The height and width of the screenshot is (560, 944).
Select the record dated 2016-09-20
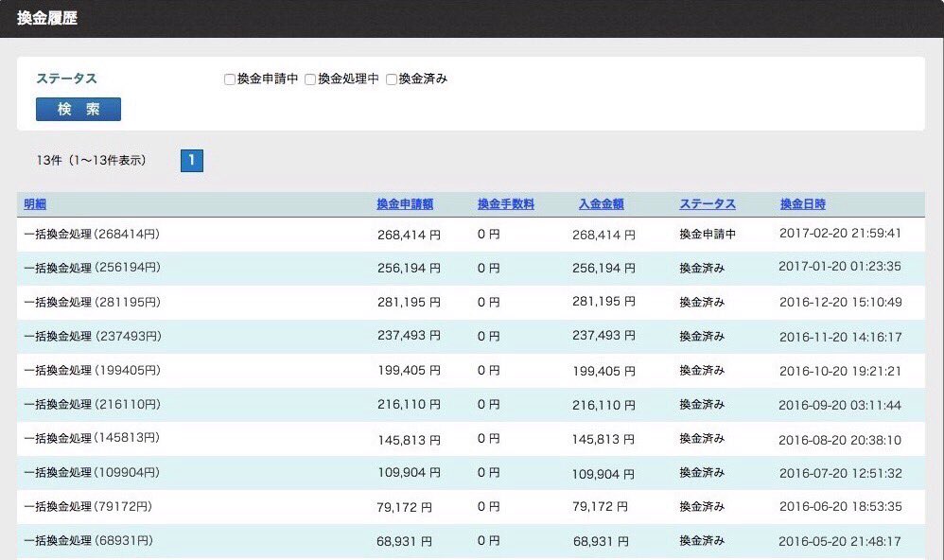(92, 404)
